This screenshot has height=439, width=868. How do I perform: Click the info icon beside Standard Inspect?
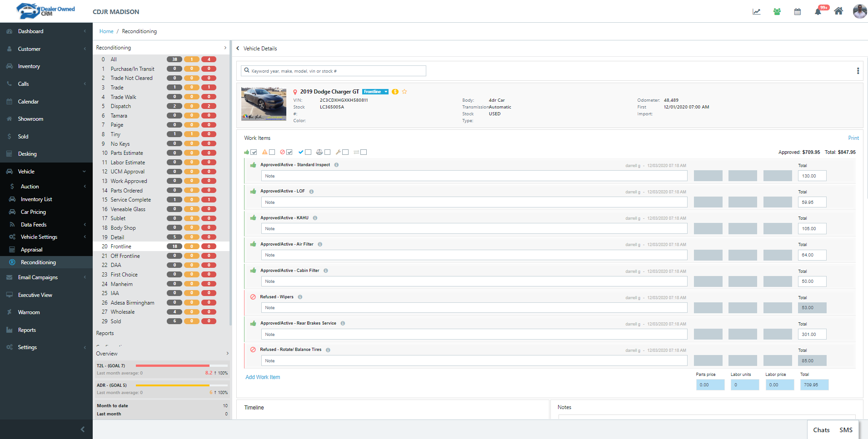336,165
